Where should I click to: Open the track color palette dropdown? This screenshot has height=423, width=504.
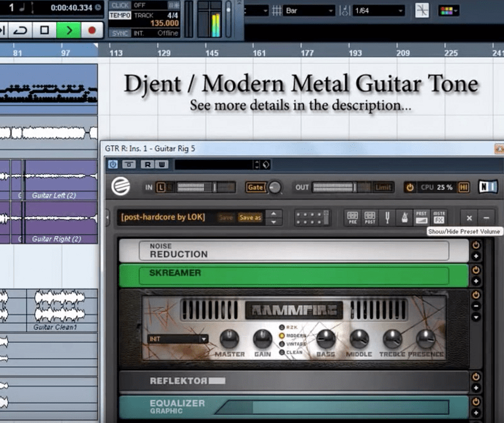tap(449, 11)
